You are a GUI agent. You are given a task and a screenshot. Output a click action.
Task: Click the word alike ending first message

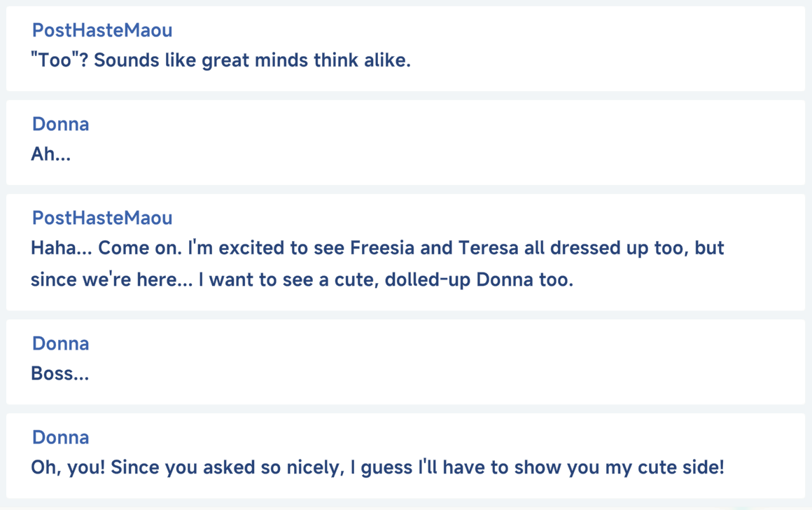(x=387, y=60)
